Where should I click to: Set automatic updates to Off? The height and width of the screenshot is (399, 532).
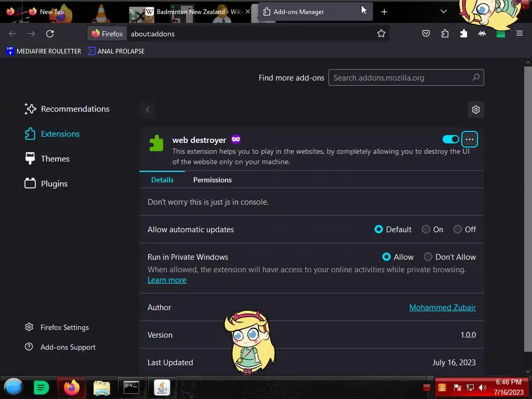coord(458,229)
